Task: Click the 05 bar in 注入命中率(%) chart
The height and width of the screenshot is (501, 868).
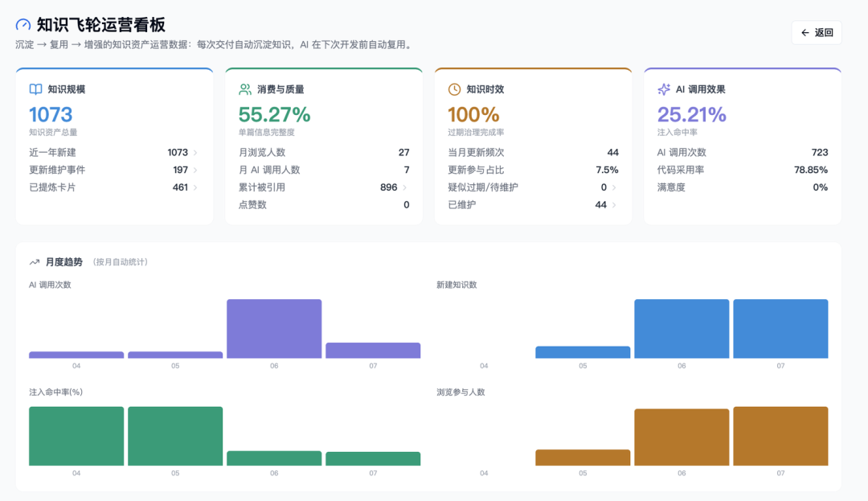Action: pos(175,436)
